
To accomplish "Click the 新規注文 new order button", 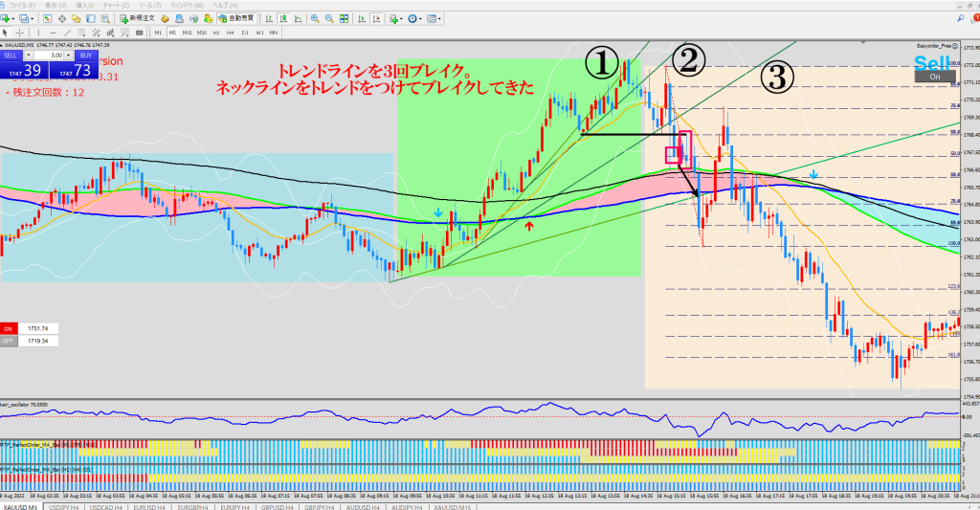I will (138, 19).
